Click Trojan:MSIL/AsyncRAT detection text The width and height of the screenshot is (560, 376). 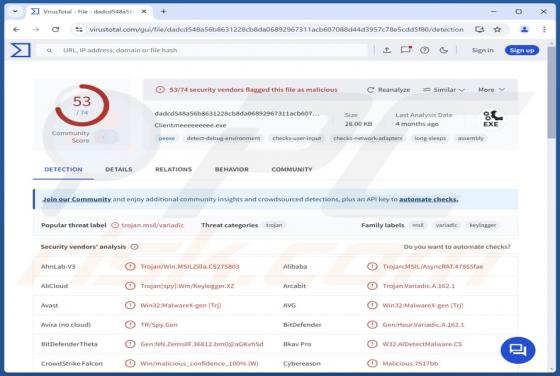coord(432,266)
